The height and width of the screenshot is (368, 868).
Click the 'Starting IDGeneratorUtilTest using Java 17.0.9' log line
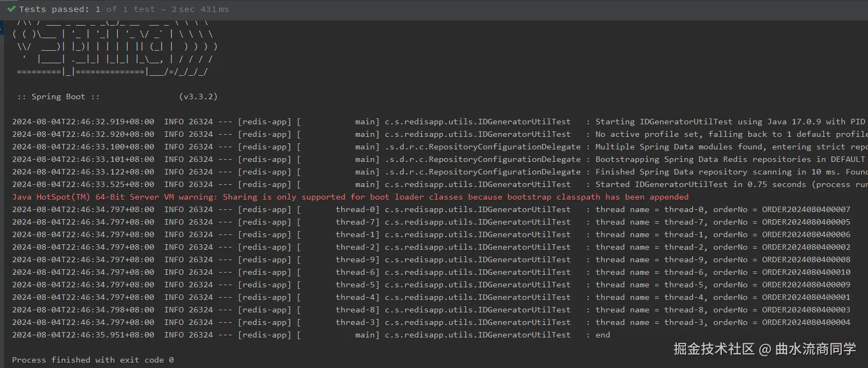(x=440, y=122)
